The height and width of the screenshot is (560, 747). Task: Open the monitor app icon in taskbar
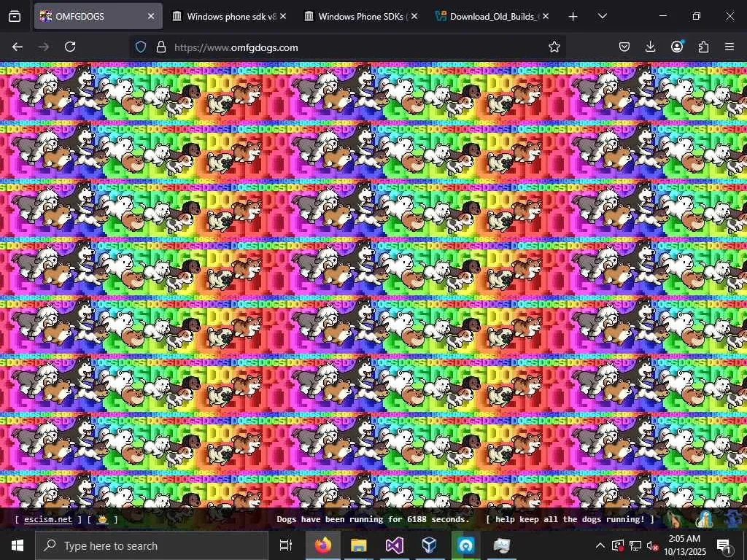[x=501, y=545]
